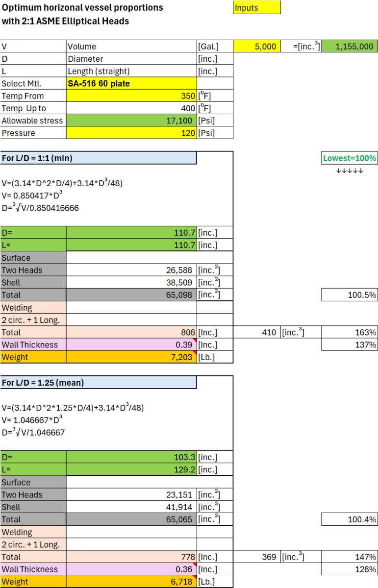Select the green Lowest=100% label cell
This screenshot has height=588, width=378.
click(350, 158)
